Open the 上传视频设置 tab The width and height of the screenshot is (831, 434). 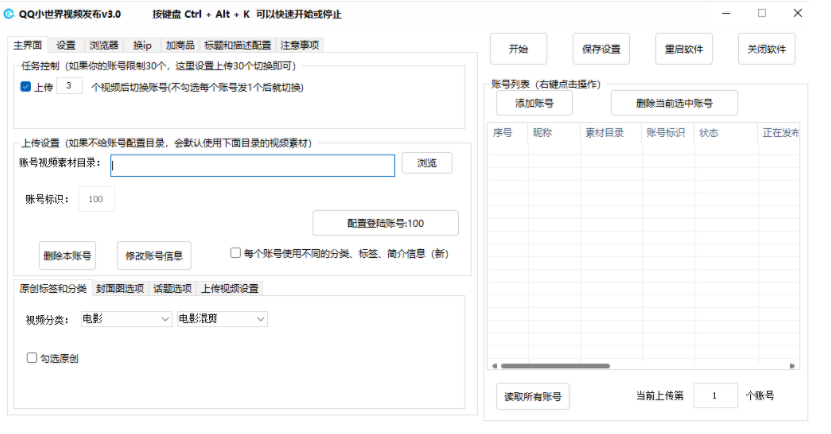coord(229,289)
